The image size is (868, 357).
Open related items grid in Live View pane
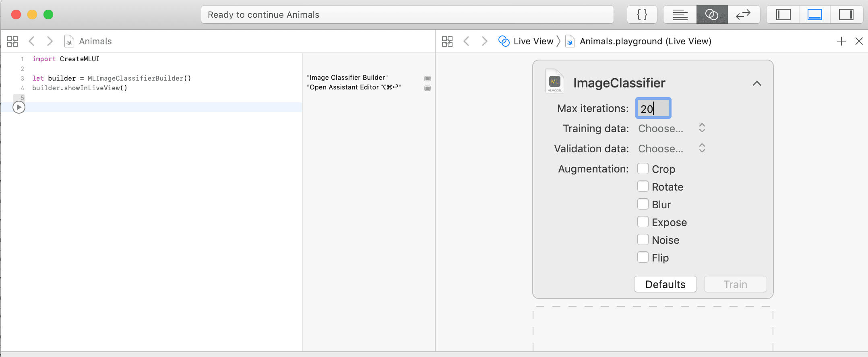point(447,41)
